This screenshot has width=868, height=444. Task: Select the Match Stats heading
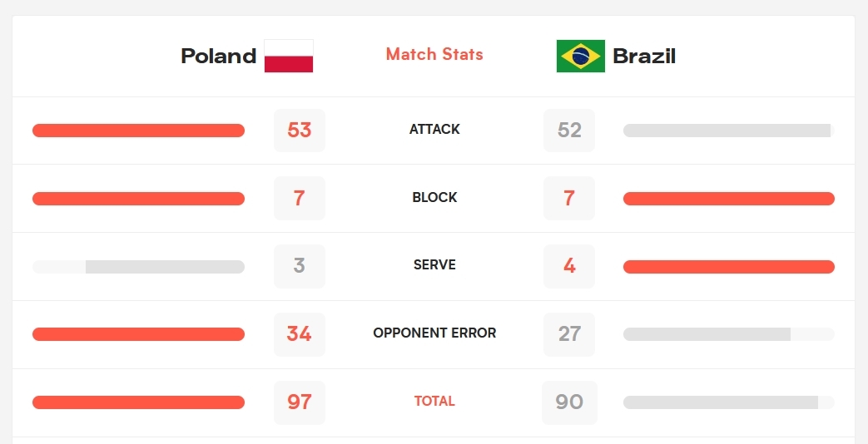coord(434,54)
